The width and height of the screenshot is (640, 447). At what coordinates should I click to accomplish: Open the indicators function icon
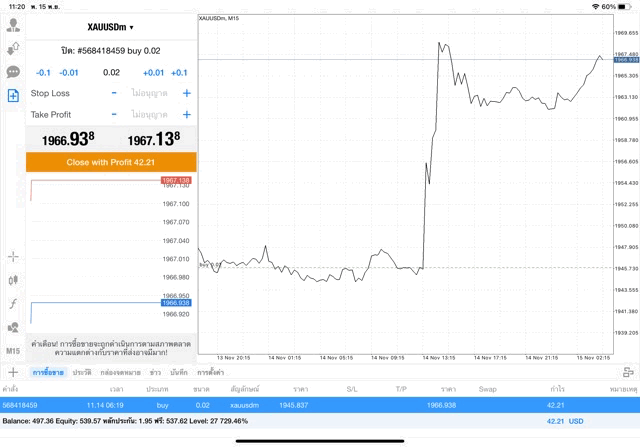13,303
